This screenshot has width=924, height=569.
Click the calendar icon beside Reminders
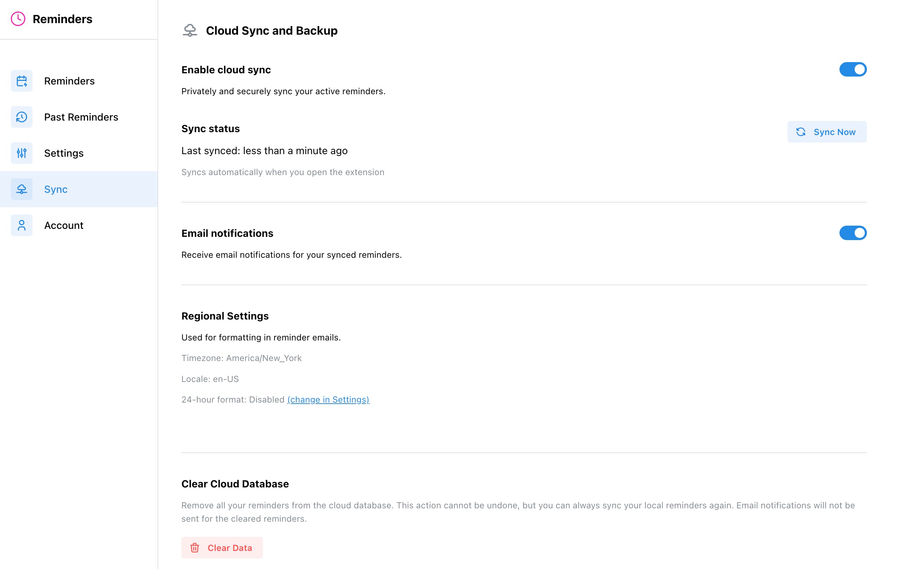tap(21, 81)
